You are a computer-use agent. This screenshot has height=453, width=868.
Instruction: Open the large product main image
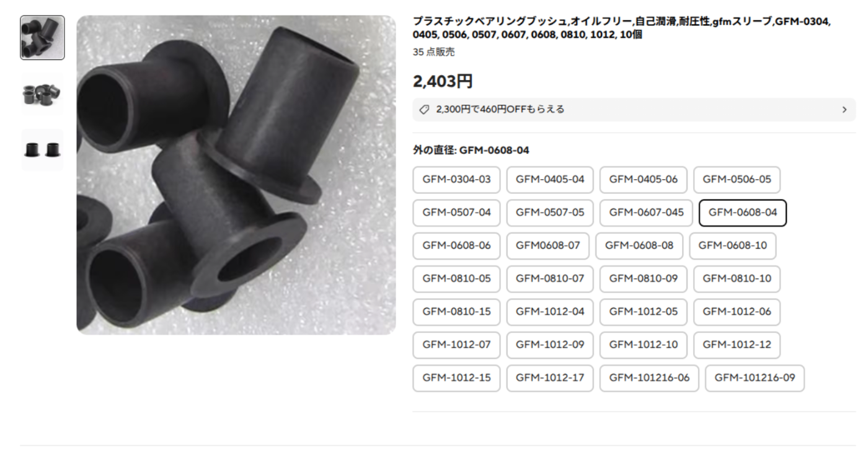click(236, 175)
